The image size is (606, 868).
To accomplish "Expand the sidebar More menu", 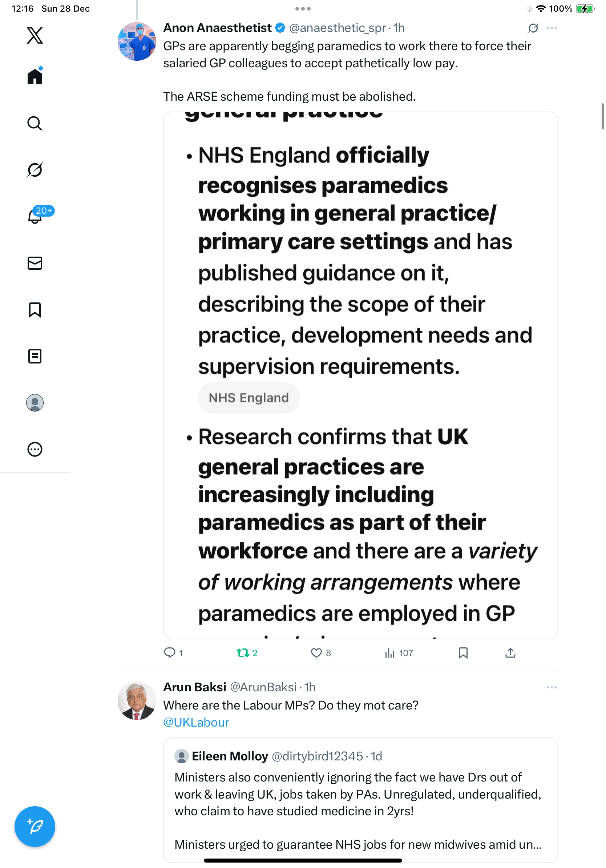I will tap(35, 450).
